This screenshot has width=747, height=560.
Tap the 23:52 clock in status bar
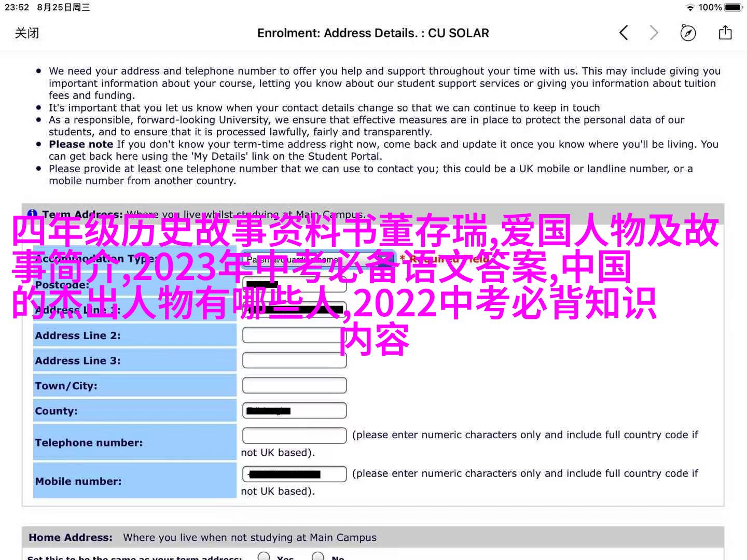[x=17, y=7]
